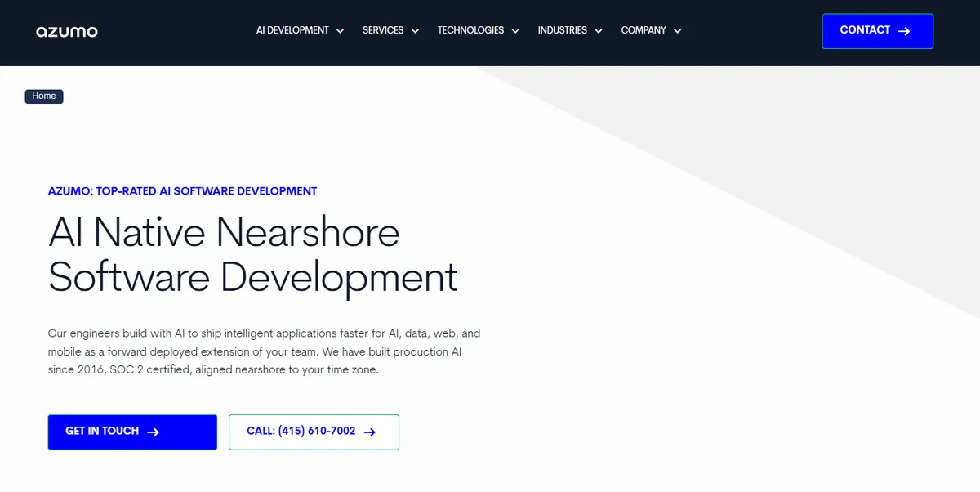Viewport: 980px width, 492px height.
Task: Expand the chevron beside Services
Action: click(415, 31)
